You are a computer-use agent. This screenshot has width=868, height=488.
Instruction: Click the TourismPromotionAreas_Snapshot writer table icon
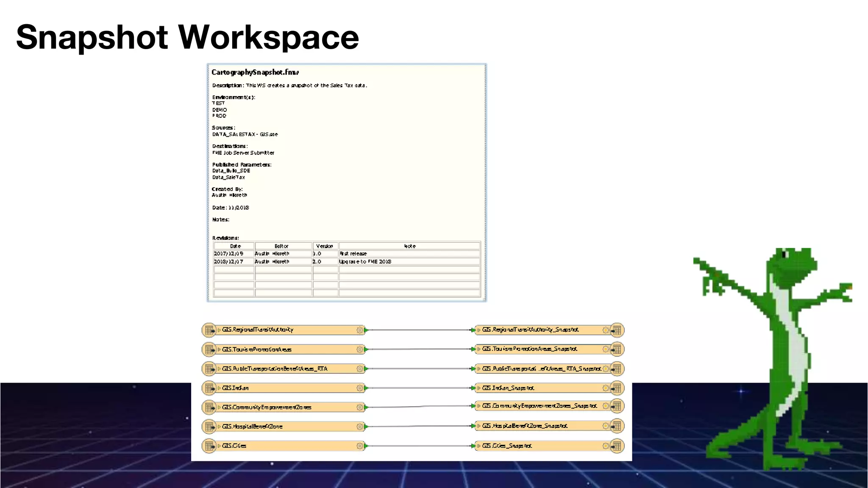point(617,349)
